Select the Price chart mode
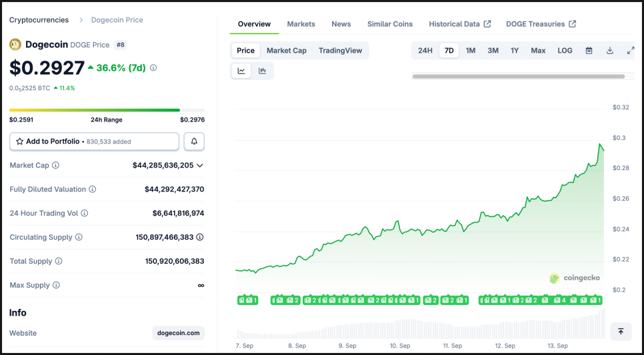 (x=245, y=51)
